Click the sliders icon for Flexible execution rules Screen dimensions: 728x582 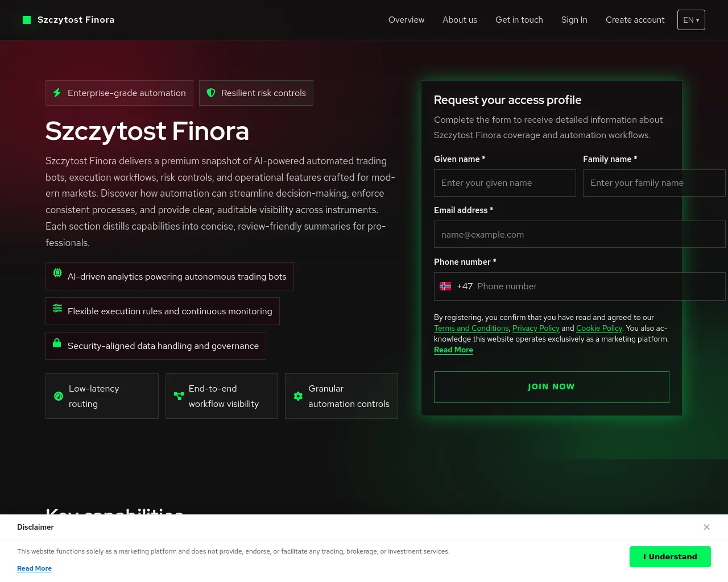coord(57,308)
